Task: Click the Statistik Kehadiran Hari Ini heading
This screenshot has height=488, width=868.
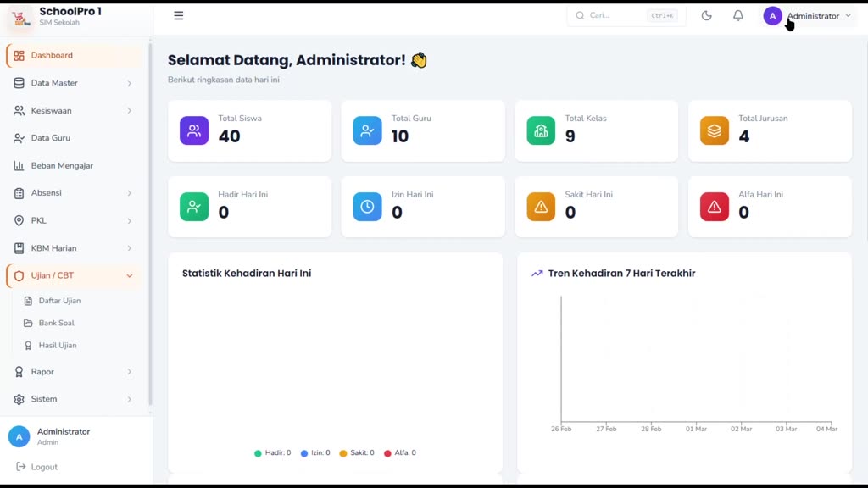Action: click(247, 274)
